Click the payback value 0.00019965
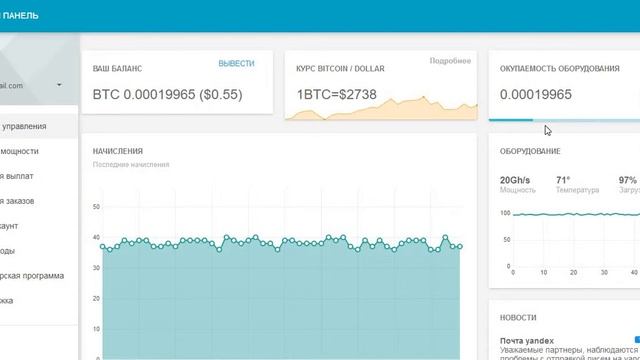 [x=536, y=95]
